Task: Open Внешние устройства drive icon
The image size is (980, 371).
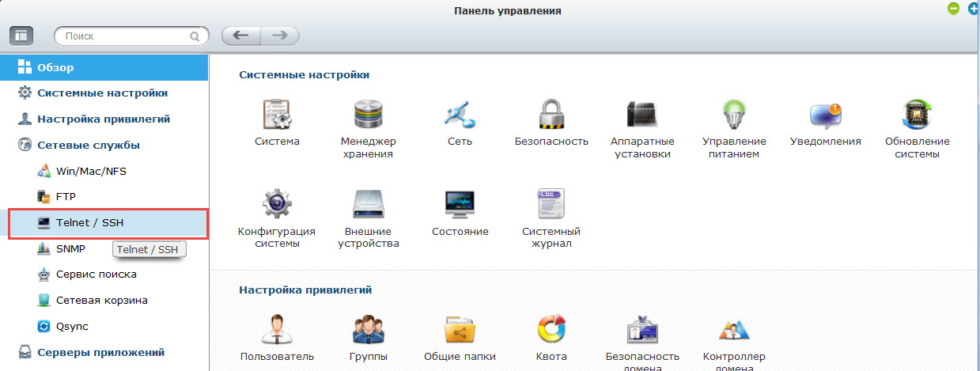Action: point(369,205)
